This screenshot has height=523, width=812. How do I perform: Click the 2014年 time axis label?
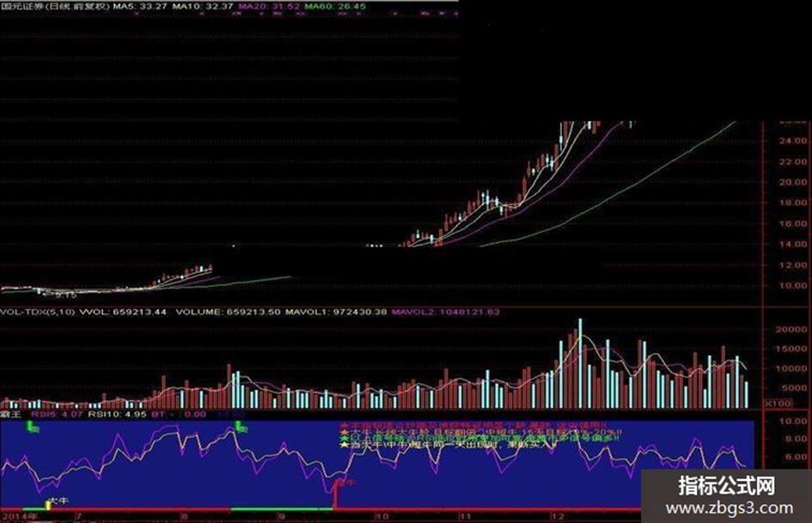click(x=20, y=517)
